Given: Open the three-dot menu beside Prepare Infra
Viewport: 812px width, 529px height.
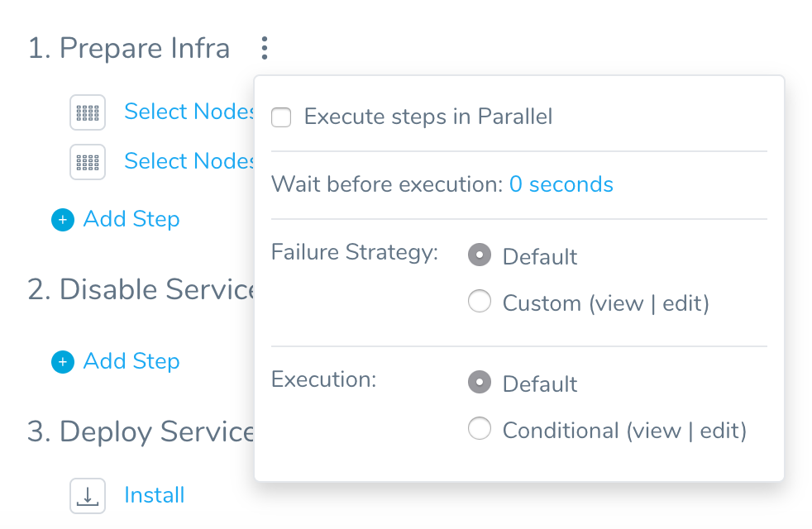Looking at the screenshot, I should [265, 48].
